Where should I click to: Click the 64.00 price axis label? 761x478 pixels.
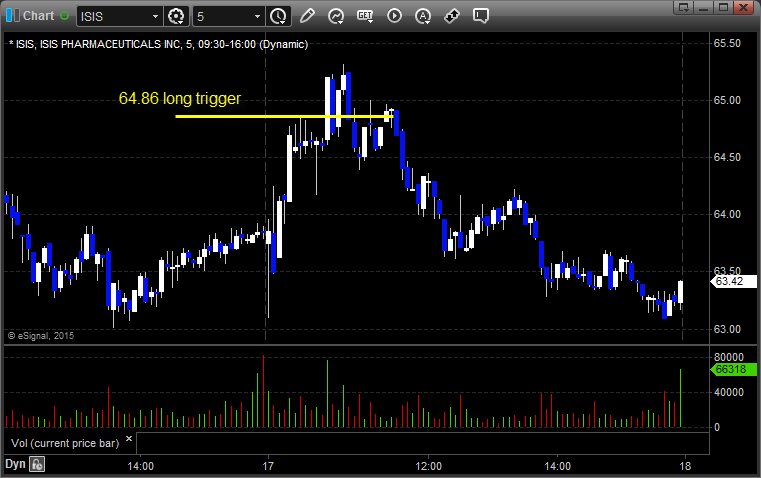[727, 214]
